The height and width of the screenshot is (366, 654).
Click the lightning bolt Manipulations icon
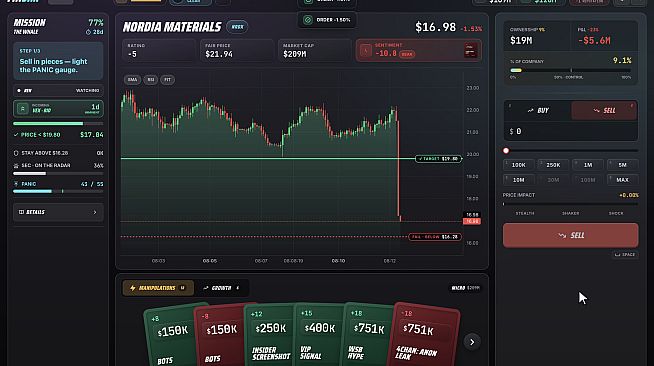pos(133,288)
